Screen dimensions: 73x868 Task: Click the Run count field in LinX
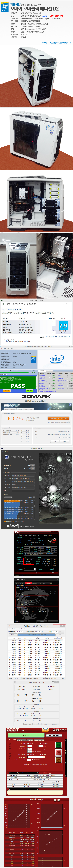(x=54, y=631)
